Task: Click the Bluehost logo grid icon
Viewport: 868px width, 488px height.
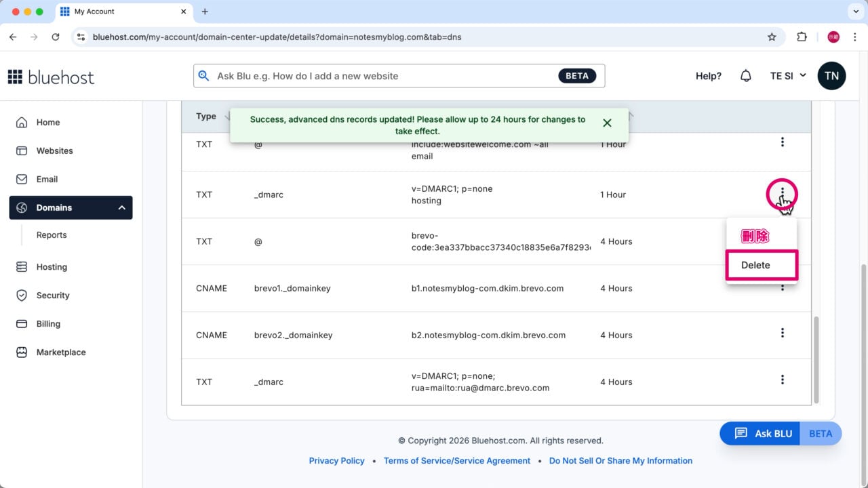Action: pos(15,77)
